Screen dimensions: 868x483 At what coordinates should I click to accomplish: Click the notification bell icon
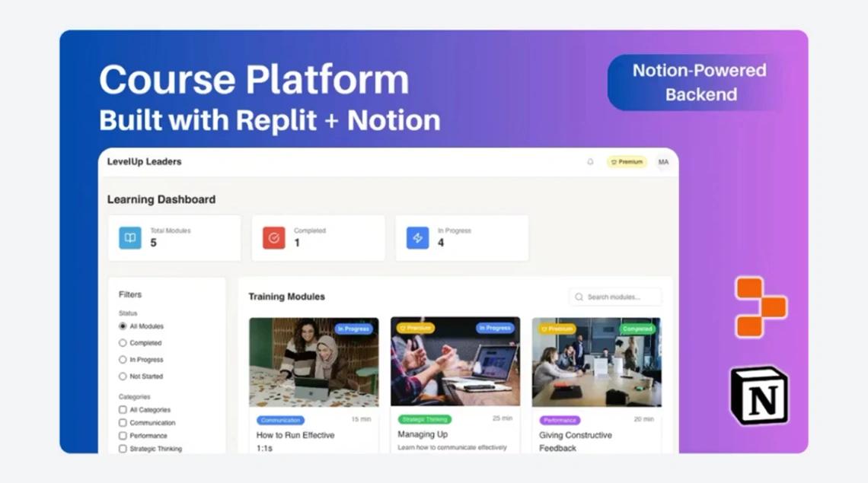pyautogui.click(x=590, y=161)
